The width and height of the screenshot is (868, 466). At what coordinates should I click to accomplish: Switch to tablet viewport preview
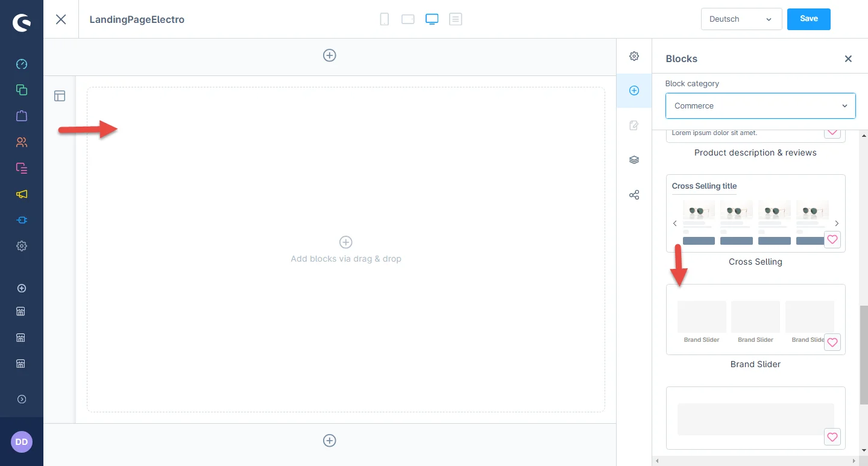pos(408,19)
